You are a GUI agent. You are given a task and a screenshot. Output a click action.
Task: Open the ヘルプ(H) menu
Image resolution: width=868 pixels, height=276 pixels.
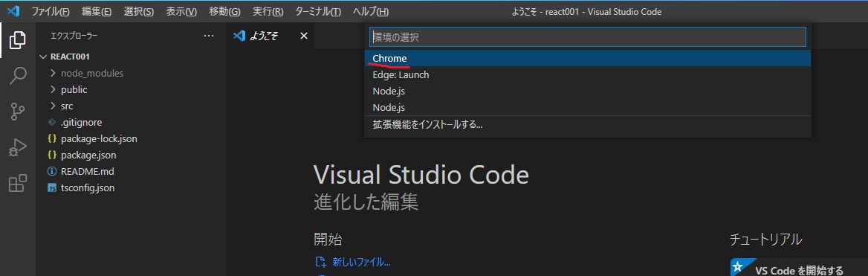370,12
